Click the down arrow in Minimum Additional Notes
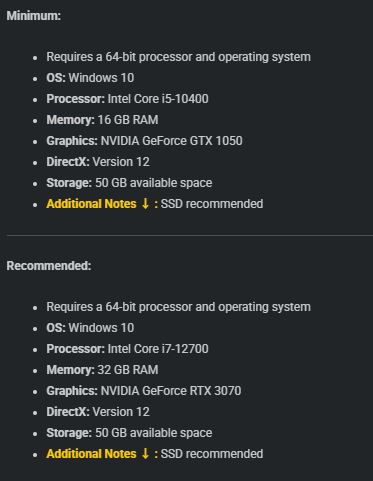Image resolution: width=373 pixels, height=481 pixels. [x=145, y=203]
